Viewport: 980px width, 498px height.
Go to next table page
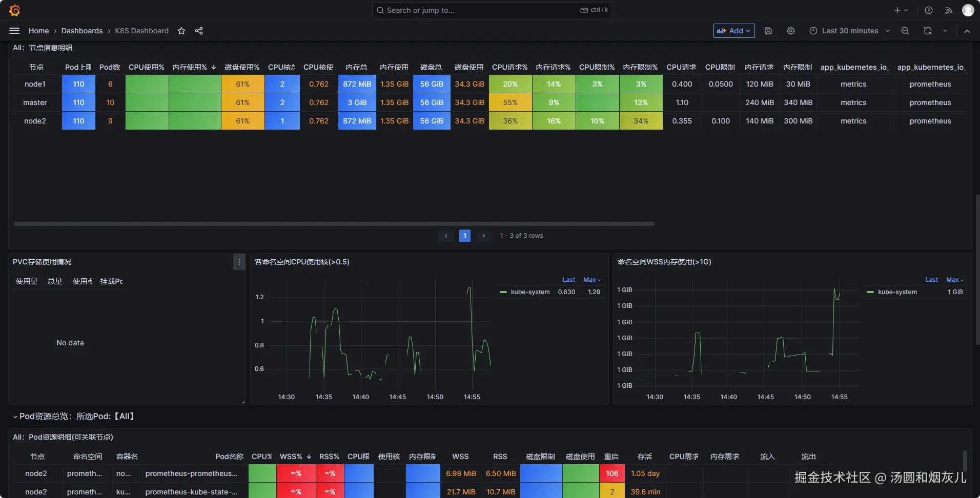[x=484, y=236]
